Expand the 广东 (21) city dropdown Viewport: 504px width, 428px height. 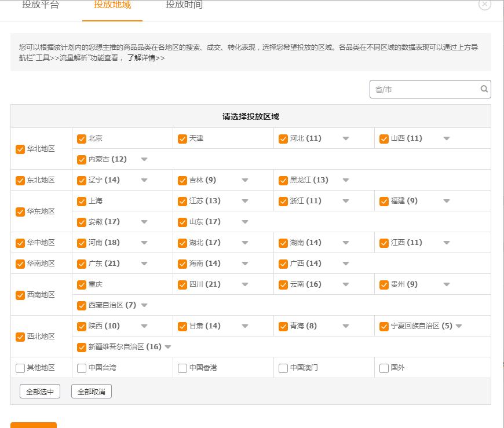[144, 264]
